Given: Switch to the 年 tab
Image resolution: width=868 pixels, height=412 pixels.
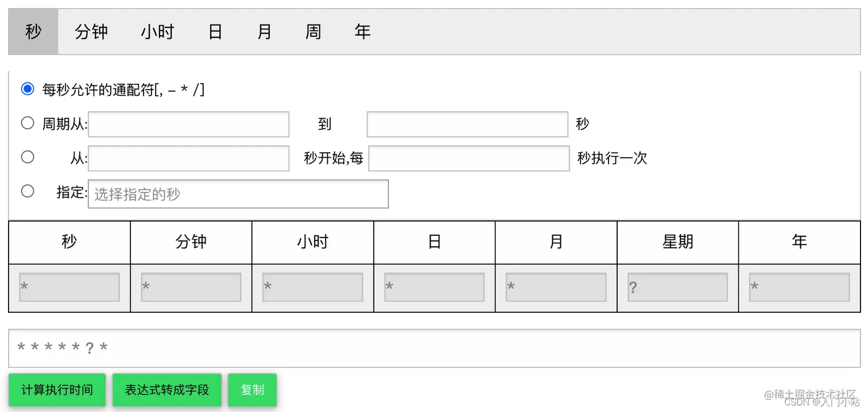Looking at the screenshot, I should coord(362,32).
